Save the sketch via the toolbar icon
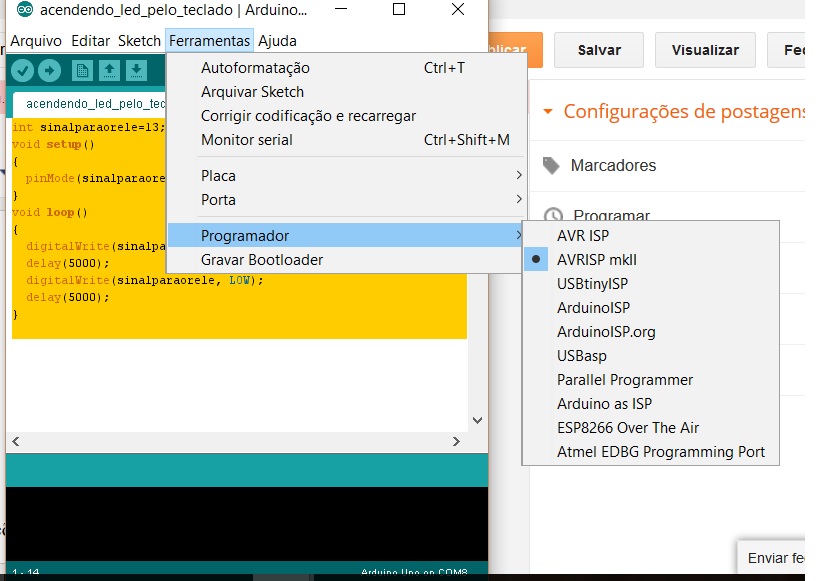The width and height of the screenshot is (819, 581). click(139, 71)
